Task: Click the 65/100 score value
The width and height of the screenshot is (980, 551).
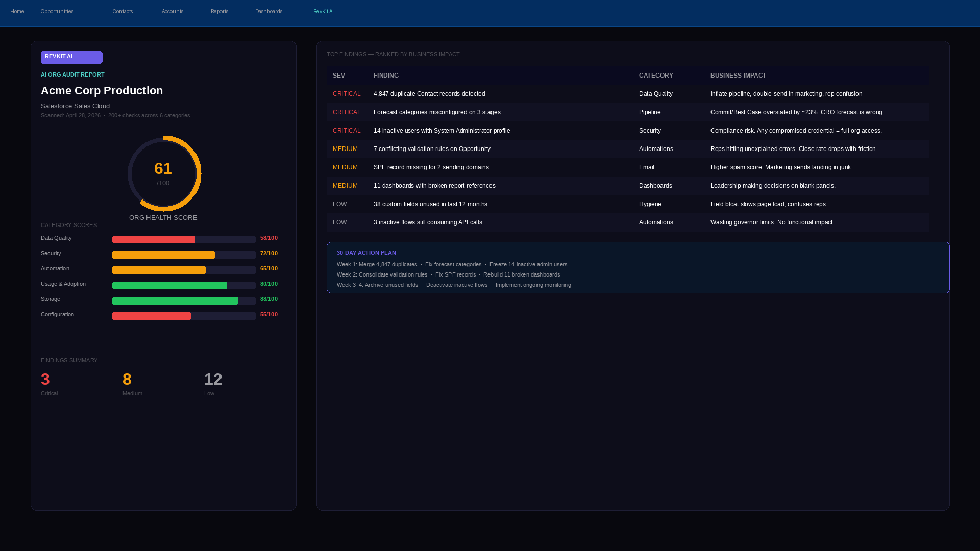Action: [x=269, y=268]
